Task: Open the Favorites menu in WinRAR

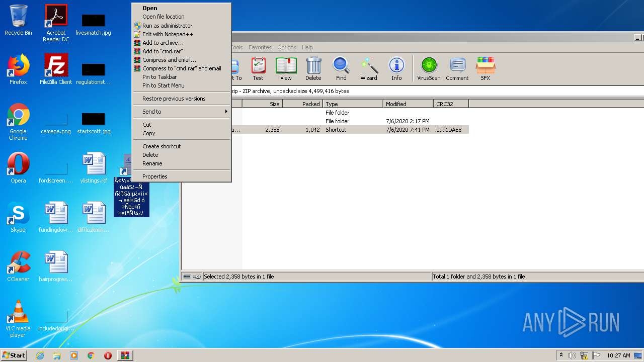Action: pyautogui.click(x=260, y=47)
